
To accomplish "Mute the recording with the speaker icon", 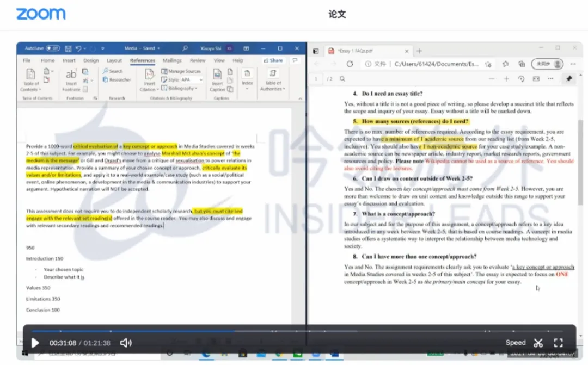I will (126, 343).
